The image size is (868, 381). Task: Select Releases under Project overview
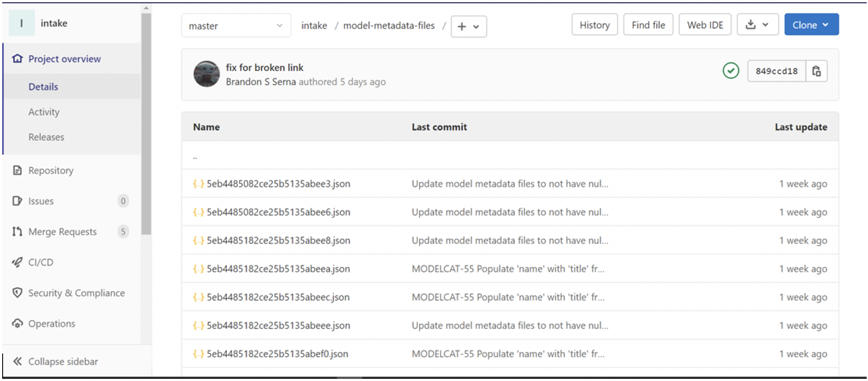pos(46,137)
